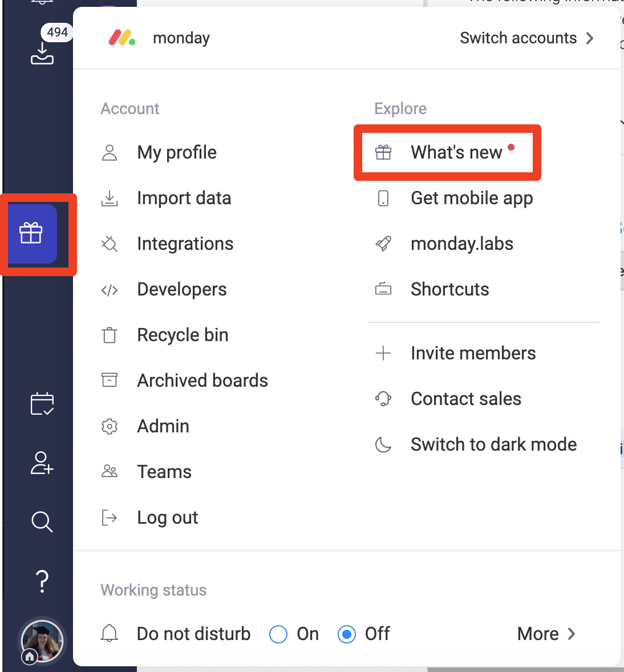Open My Work calendar icon in sidebar
The image size is (624, 672).
42,404
